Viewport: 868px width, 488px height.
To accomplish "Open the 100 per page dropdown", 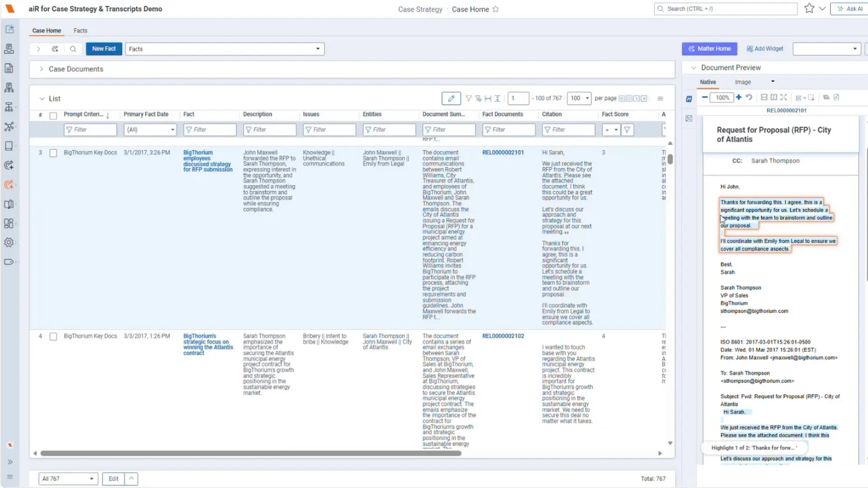I will point(580,99).
